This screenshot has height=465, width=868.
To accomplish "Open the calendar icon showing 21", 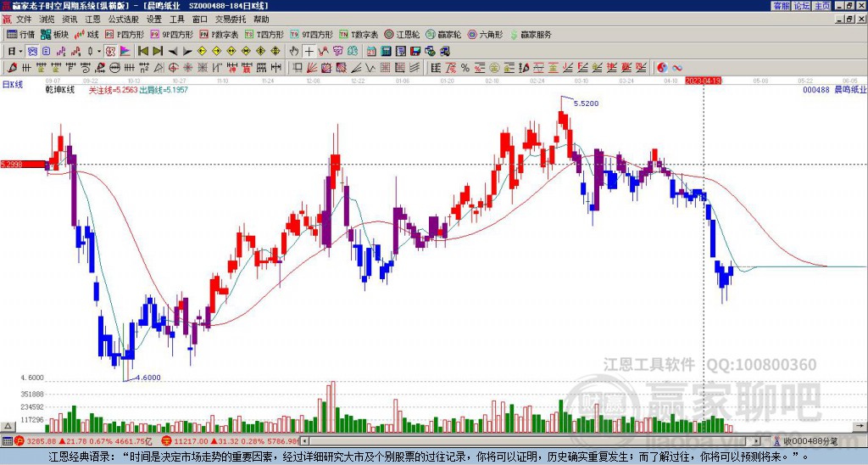I will [371, 52].
